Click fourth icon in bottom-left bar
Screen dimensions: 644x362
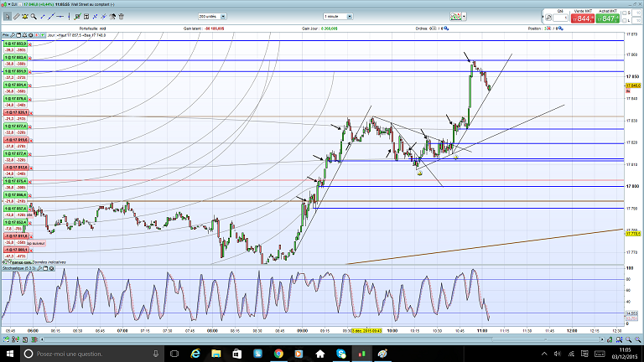[x=34, y=339]
